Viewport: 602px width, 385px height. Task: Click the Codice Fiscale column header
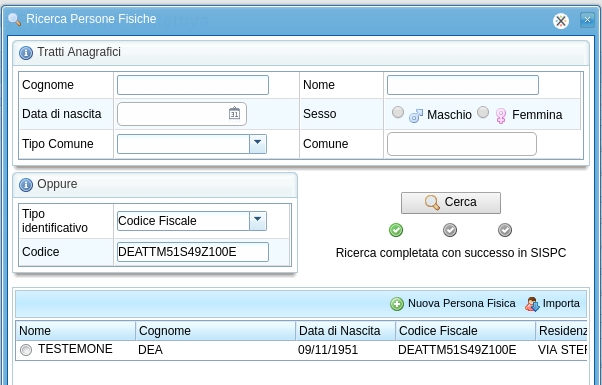click(465, 331)
